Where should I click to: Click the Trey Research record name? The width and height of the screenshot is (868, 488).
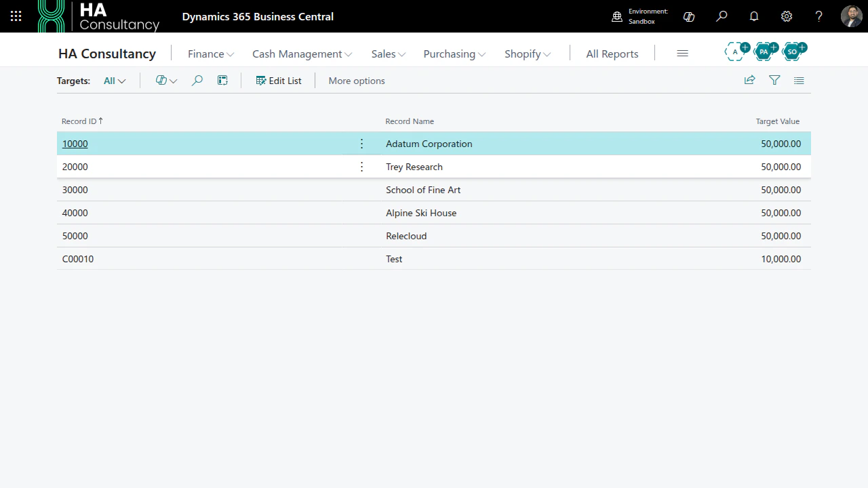click(x=414, y=167)
